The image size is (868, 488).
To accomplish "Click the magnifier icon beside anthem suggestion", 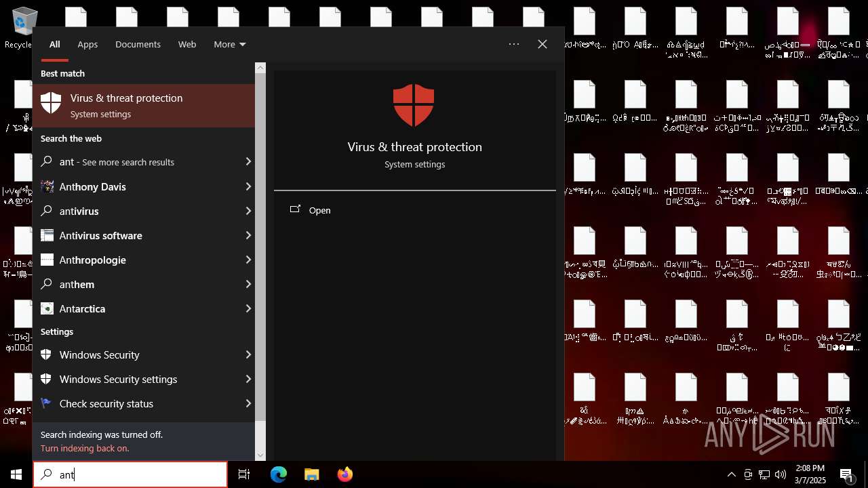I will (x=47, y=284).
